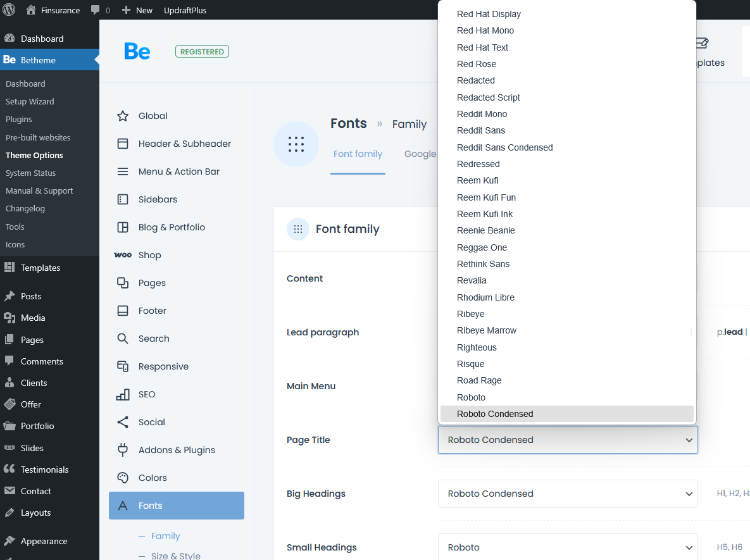Select Roboto in the font list

coord(567,397)
